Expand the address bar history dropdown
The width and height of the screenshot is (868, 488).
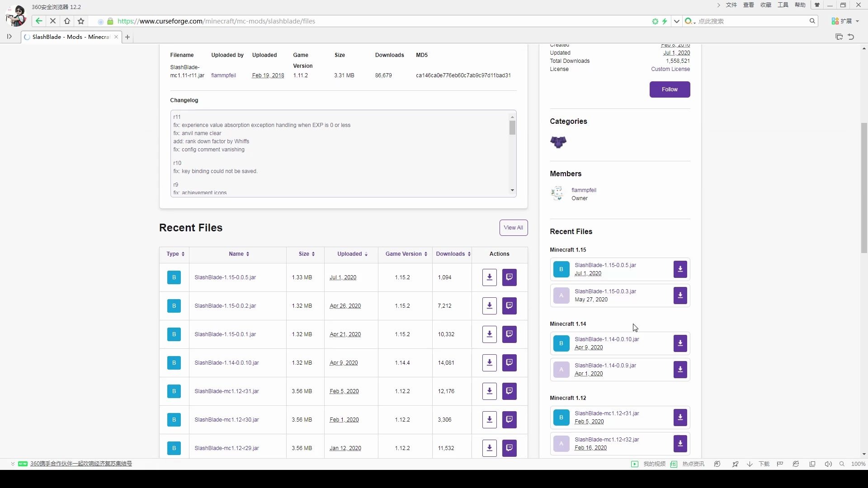pyautogui.click(x=676, y=21)
